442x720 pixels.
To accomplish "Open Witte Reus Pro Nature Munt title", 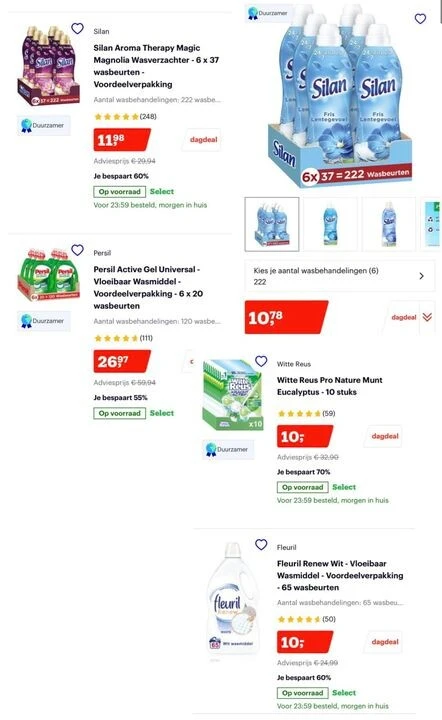I will 330,386.
